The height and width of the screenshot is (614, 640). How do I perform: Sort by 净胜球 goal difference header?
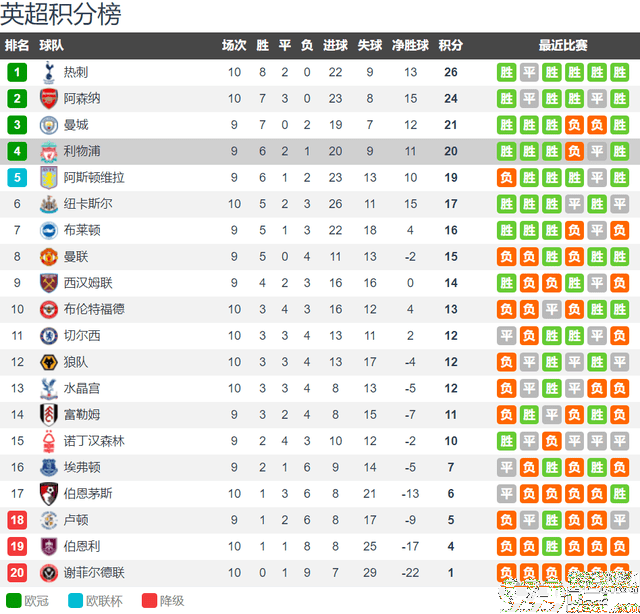point(410,45)
